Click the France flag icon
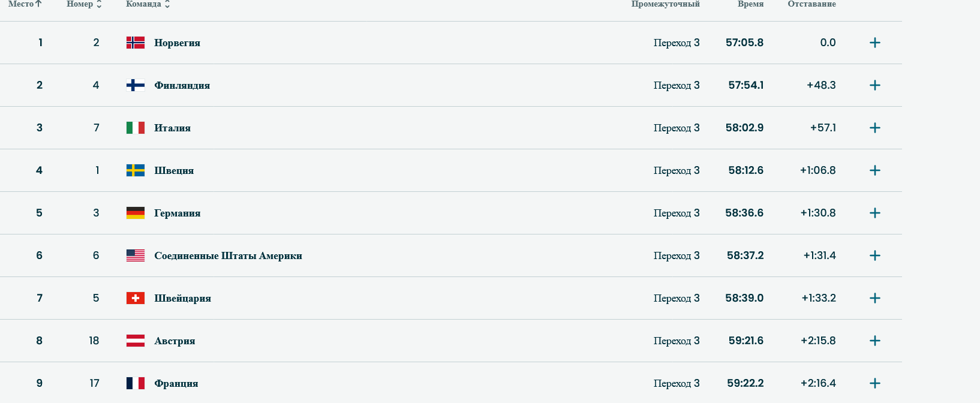 (135, 383)
